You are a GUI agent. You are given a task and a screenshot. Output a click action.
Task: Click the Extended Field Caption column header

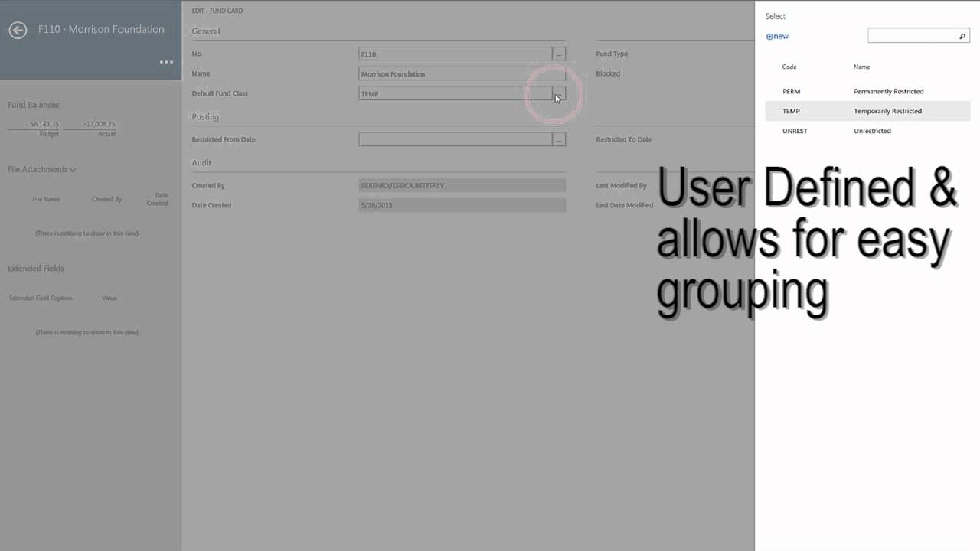click(x=40, y=298)
